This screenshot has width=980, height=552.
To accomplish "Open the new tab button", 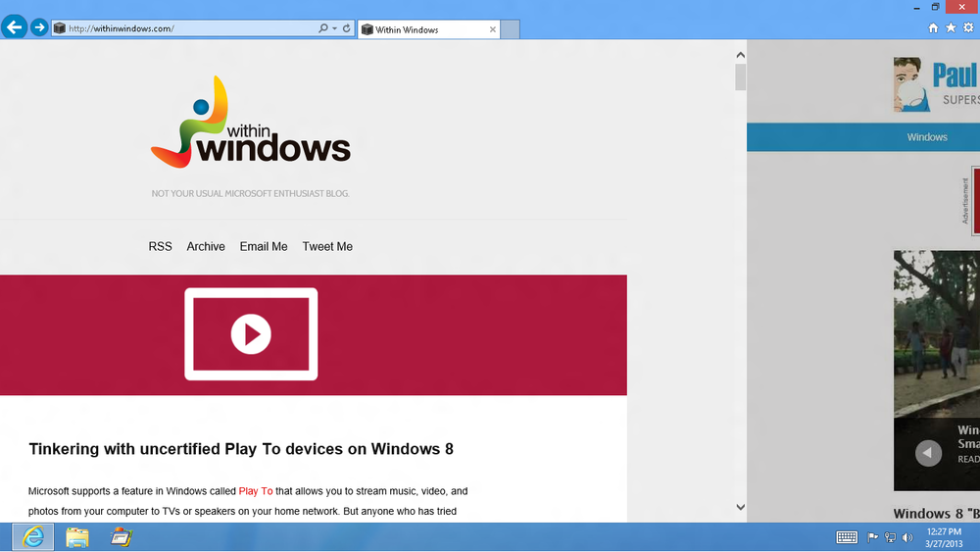I will coord(511,29).
